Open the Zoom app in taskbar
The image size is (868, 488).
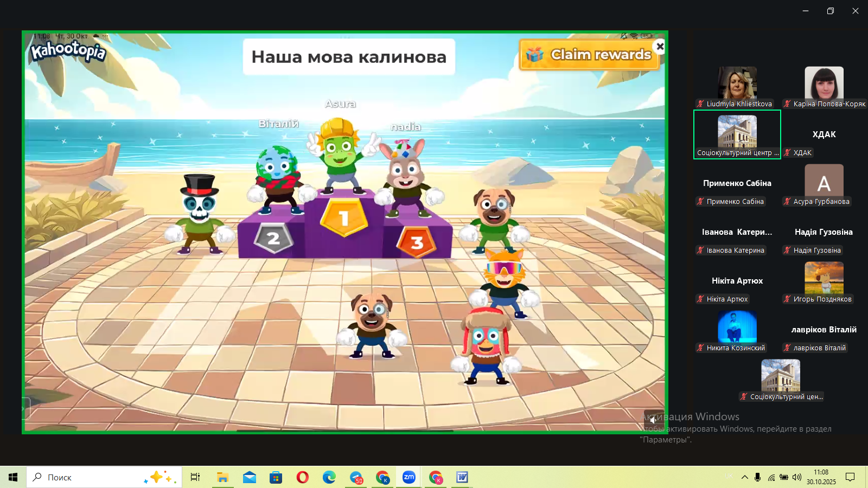point(409,477)
